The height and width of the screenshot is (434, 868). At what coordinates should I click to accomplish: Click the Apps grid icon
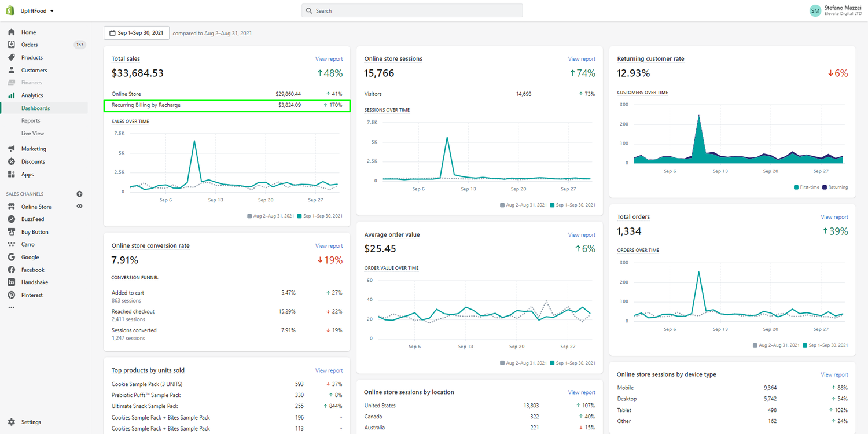12,174
